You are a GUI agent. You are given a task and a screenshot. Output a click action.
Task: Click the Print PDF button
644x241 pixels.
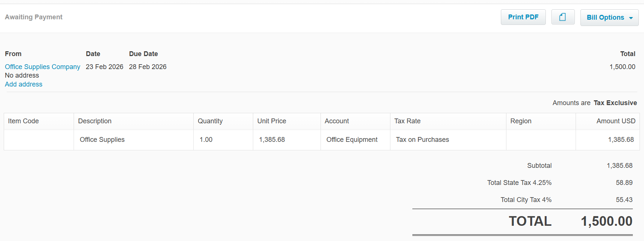click(x=523, y=17)
